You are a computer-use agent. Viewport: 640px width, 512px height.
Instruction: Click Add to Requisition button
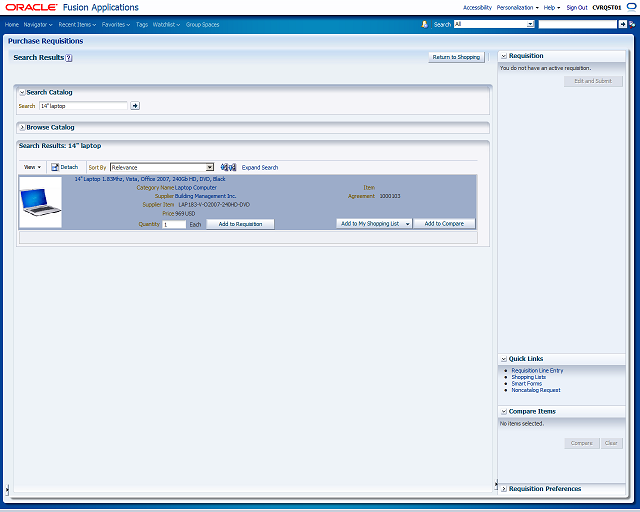coord(240,224)
